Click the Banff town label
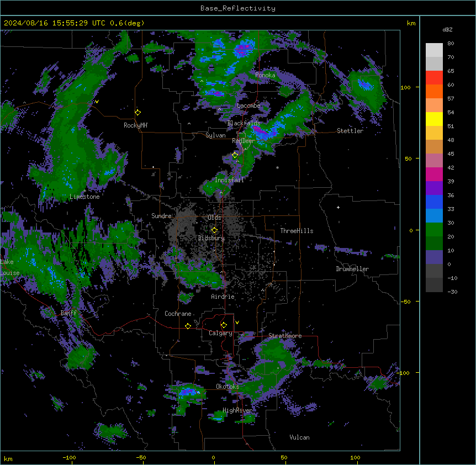Viewport: 476px width, 465px height. tap(68, 313)
